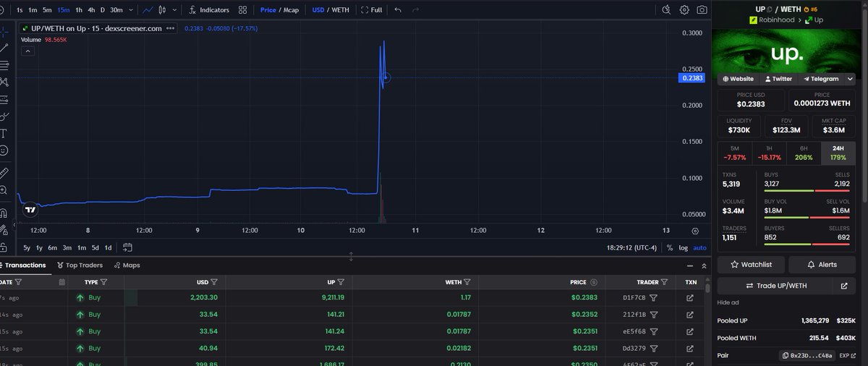Open chart settings gear

tap(684, 10)
